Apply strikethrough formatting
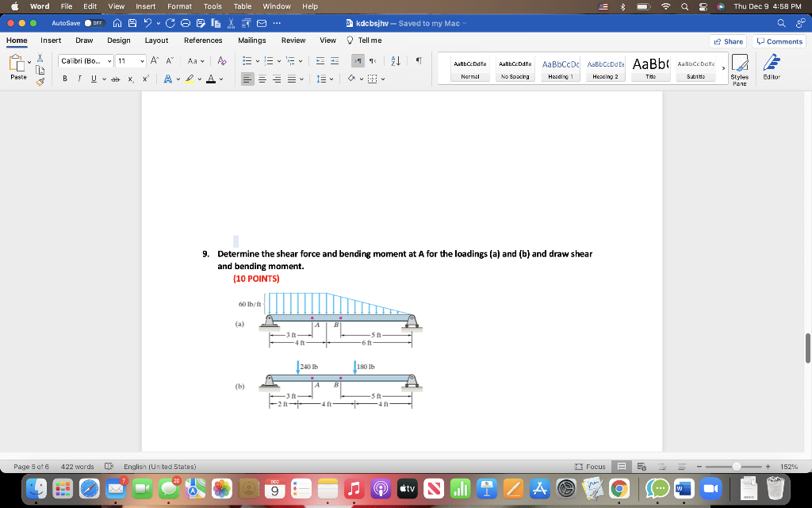Screen dimensions: 812x508 pyautogui.click(x=116, y=79)
